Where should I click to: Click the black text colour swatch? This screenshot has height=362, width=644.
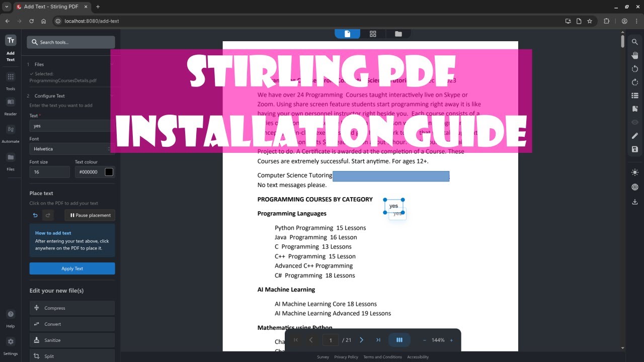(109, 172)
